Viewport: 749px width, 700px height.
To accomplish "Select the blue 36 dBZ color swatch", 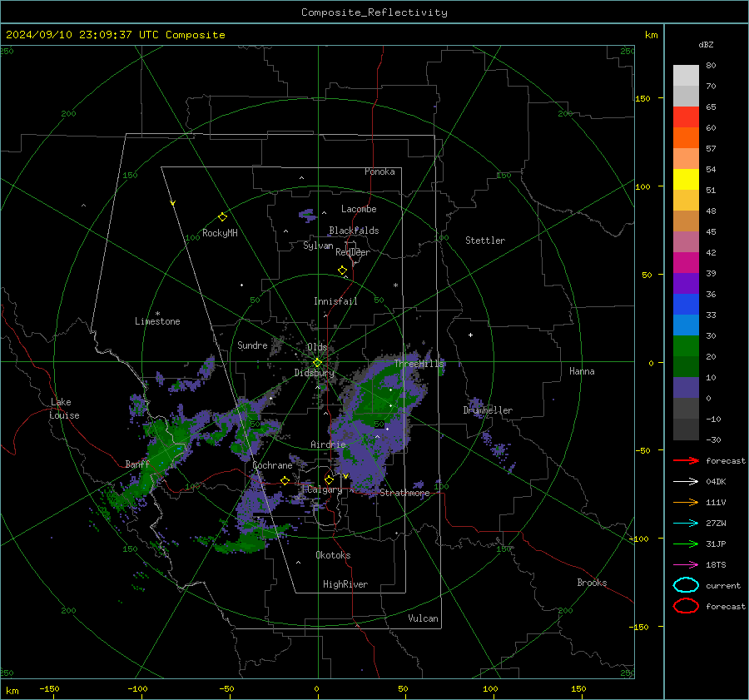I will tap(686, 305).
